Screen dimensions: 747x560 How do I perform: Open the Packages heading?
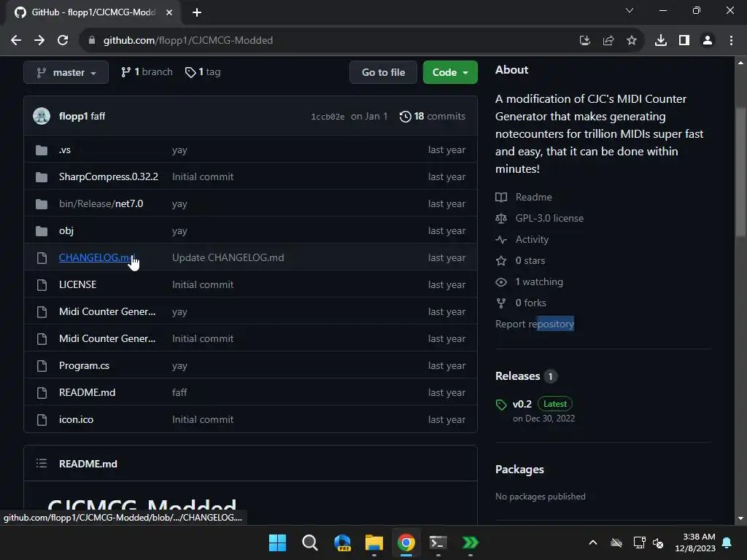[519, 470]
